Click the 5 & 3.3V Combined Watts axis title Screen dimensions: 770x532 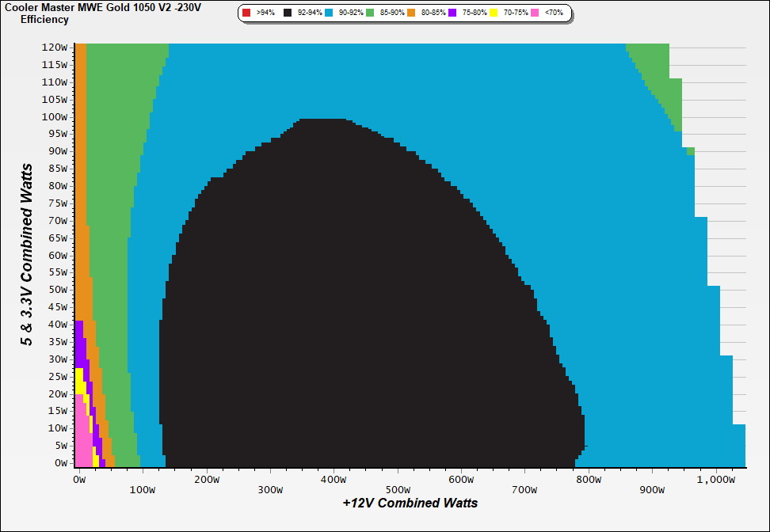(27, 255)
